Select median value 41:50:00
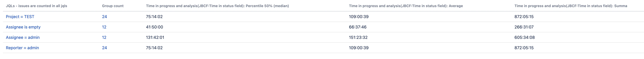Image resolution: width=644 pixels, height=59 pixels. (x=154, y=27)
